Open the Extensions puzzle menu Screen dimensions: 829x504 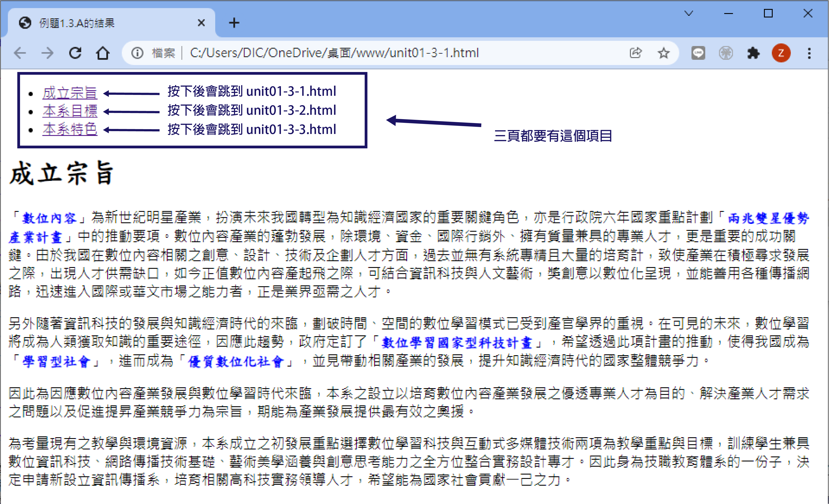(753, 53)
